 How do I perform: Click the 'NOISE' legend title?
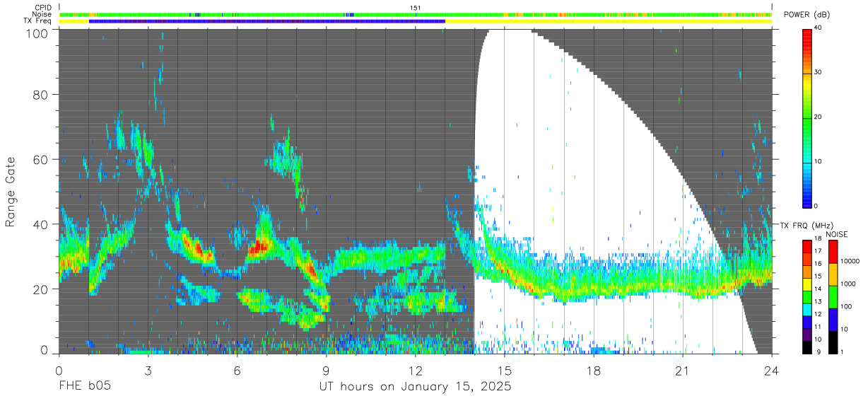pyautogui.click(x=837, y=233)
